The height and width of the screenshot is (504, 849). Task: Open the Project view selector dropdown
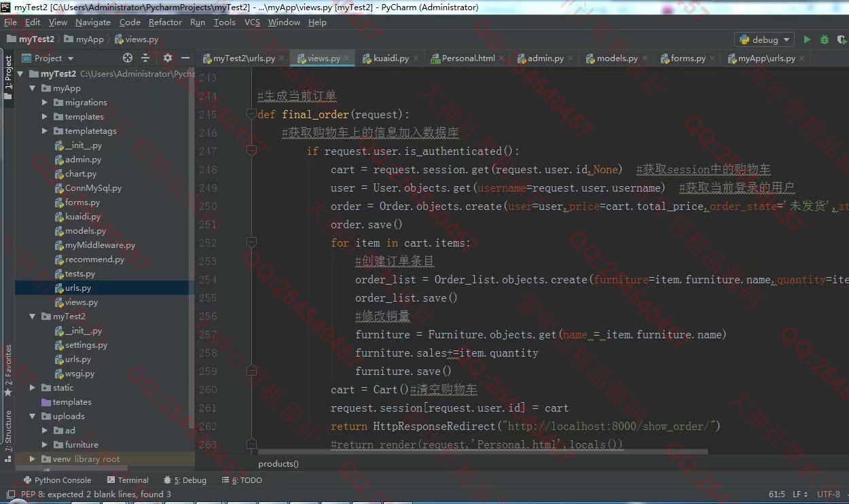click(48, 58)
